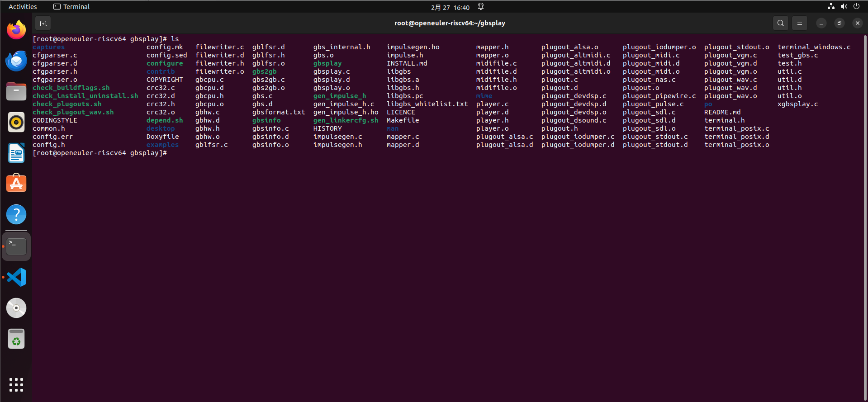
Task: Search within the terminal window
Action: point(780,23)
